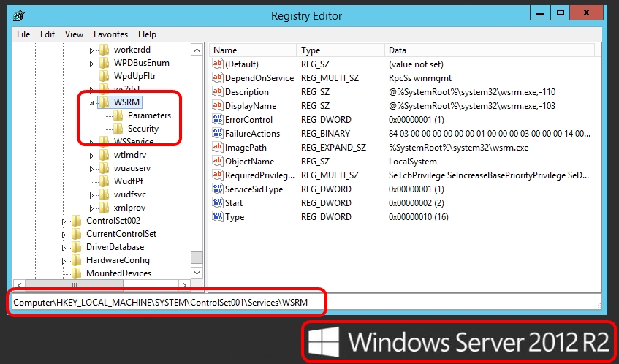
Task: Click the Type DWORD value icon
Action: pyautogui.click(x=218, y=216)
